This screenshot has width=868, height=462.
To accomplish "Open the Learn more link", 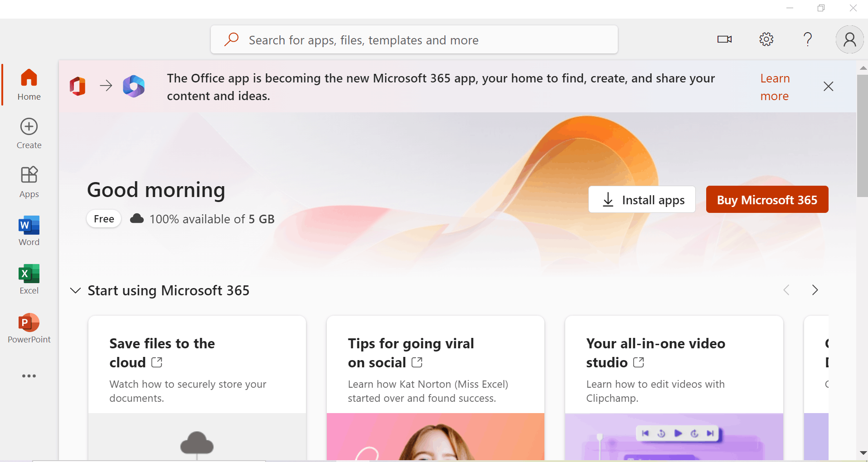I will coord(775,87).
